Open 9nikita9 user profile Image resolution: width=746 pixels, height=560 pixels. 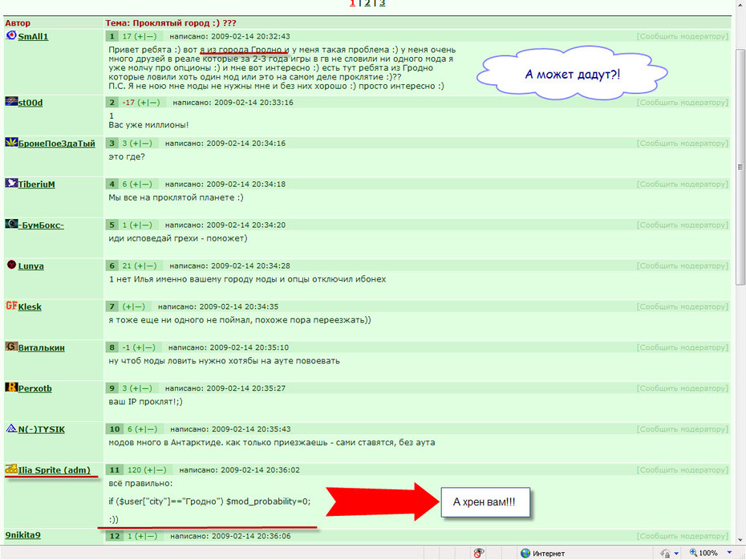[x=22, y=535]
